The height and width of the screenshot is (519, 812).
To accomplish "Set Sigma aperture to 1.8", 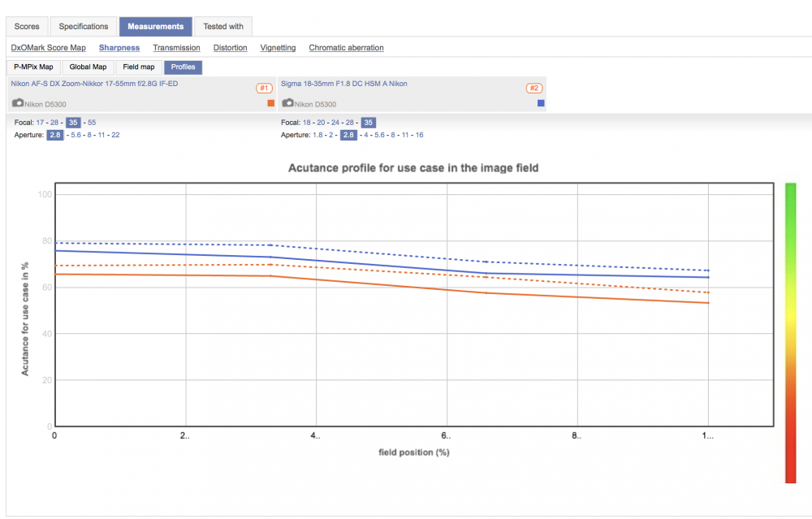I will (317, 135).
